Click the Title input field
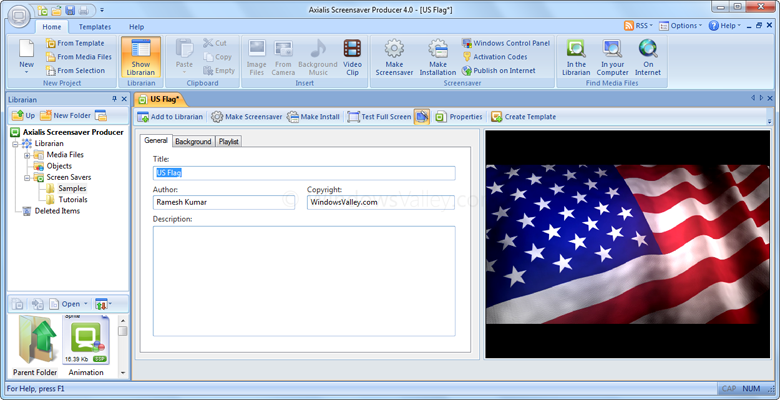The height and width of the screenshot is (400, 780). click(x=304, y=173)
